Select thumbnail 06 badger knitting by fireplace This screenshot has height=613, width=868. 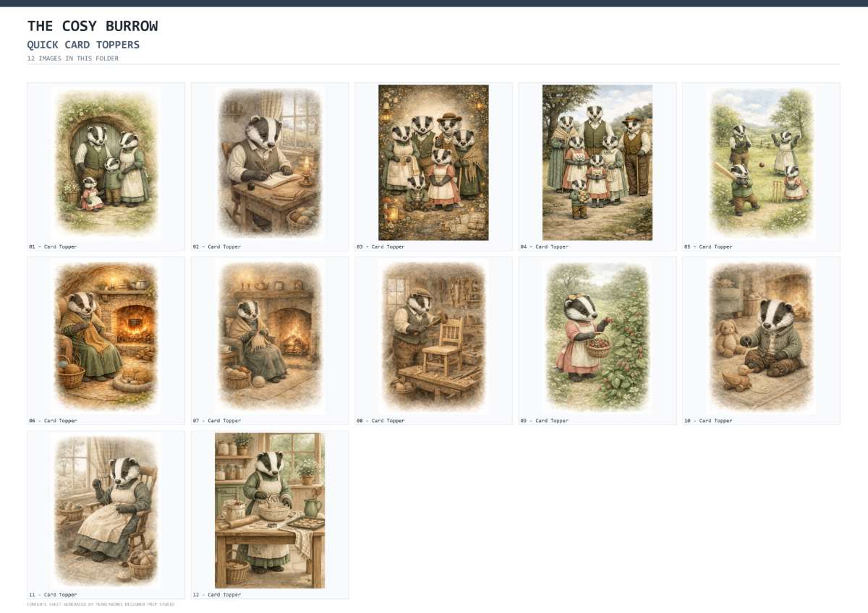pos(106,337)
